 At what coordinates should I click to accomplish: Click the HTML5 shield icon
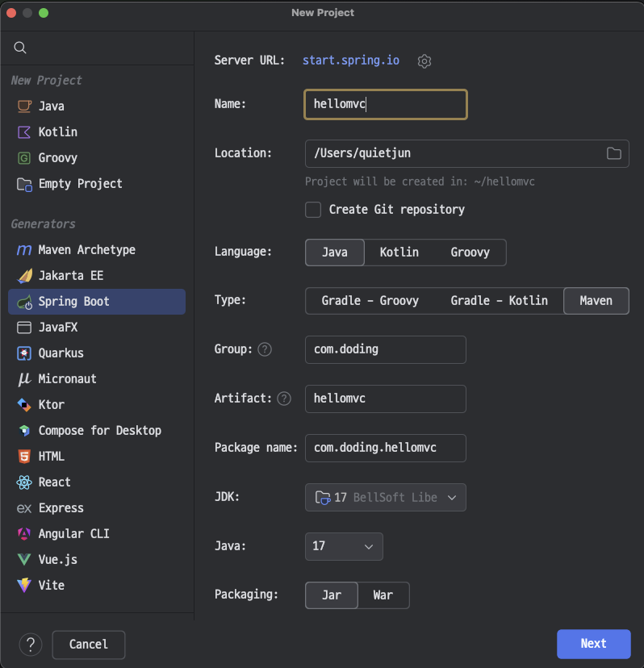point(24,457)
